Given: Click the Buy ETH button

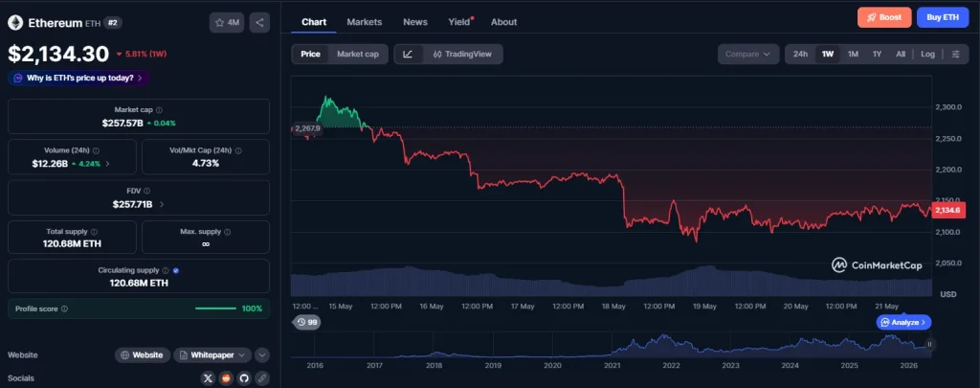Looking at the screenshot, I should (x=943, y=17).
